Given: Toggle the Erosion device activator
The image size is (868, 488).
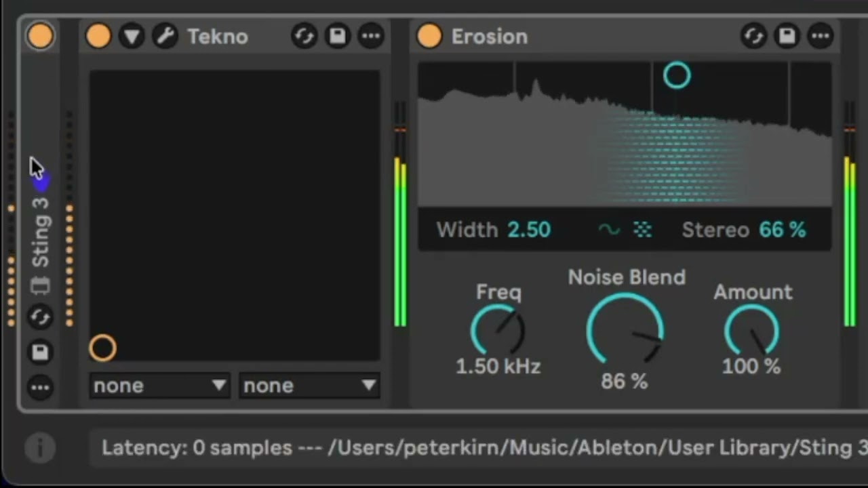Looking at the screenshot, I should click(429, 36).
